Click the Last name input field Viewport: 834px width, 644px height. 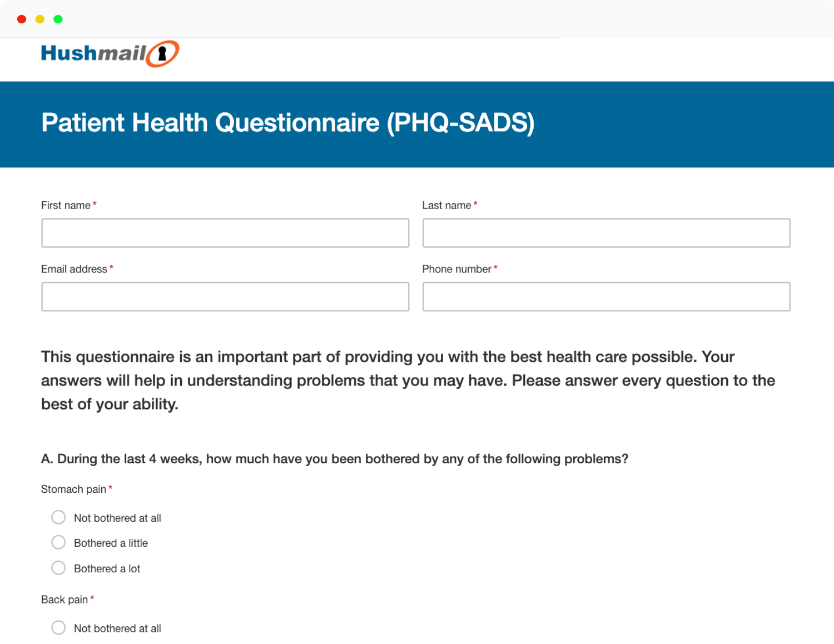click(606, 233)
